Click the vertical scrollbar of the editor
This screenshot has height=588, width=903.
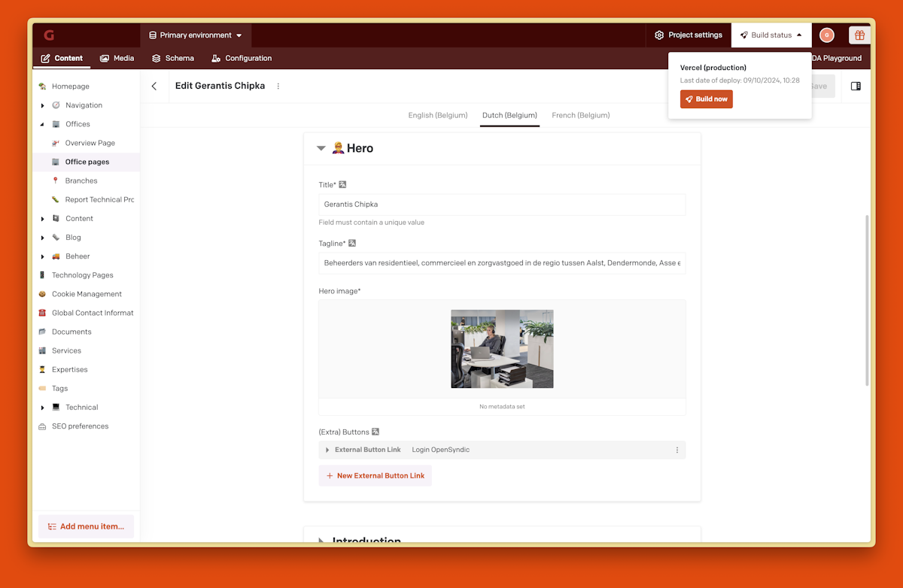click(867, 301)
